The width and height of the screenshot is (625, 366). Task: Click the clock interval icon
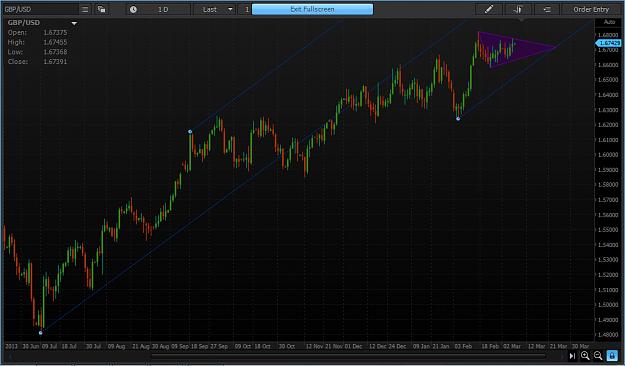coord(133,10)
